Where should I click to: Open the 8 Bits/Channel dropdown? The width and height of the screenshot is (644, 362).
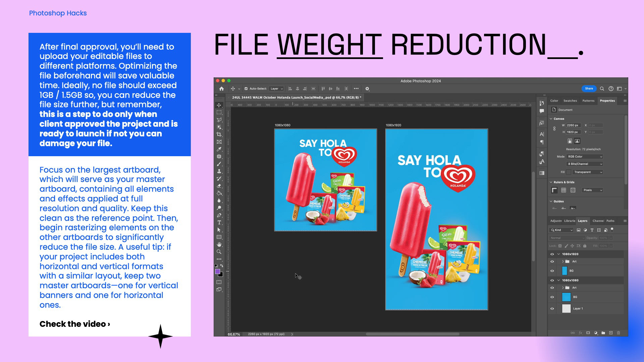(585, 164)
